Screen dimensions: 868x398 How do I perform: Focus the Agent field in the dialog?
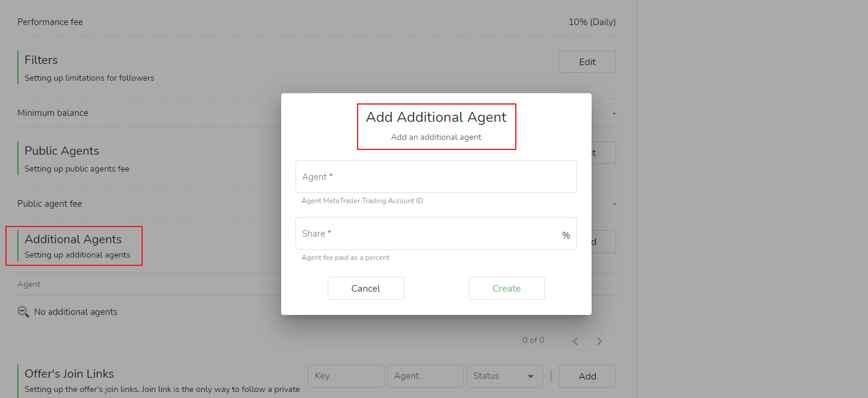436,177
